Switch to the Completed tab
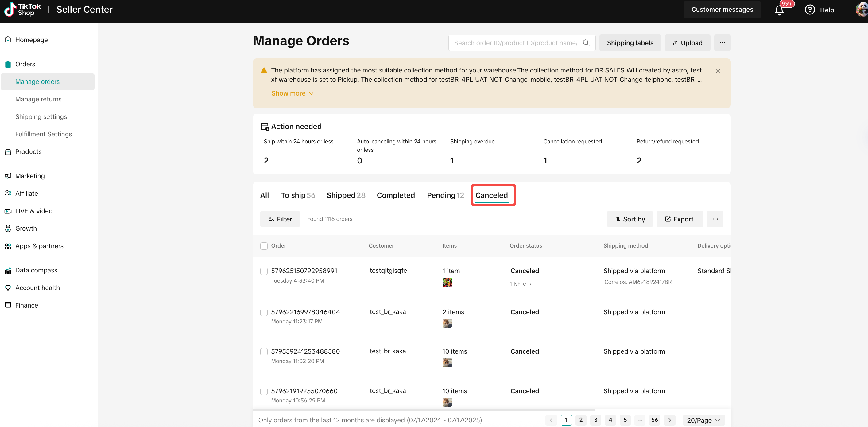The width and height of the screenshot is (868, 427). click(x=396, y=195)
